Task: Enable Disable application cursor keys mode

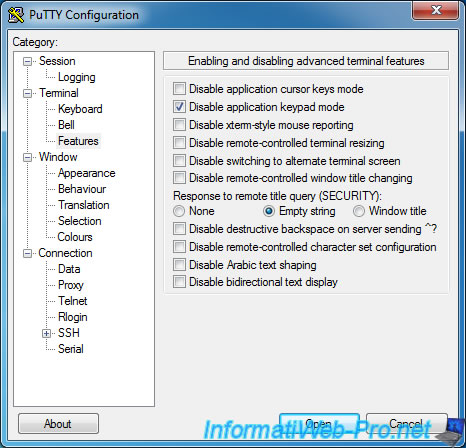Action: point(179,89)
